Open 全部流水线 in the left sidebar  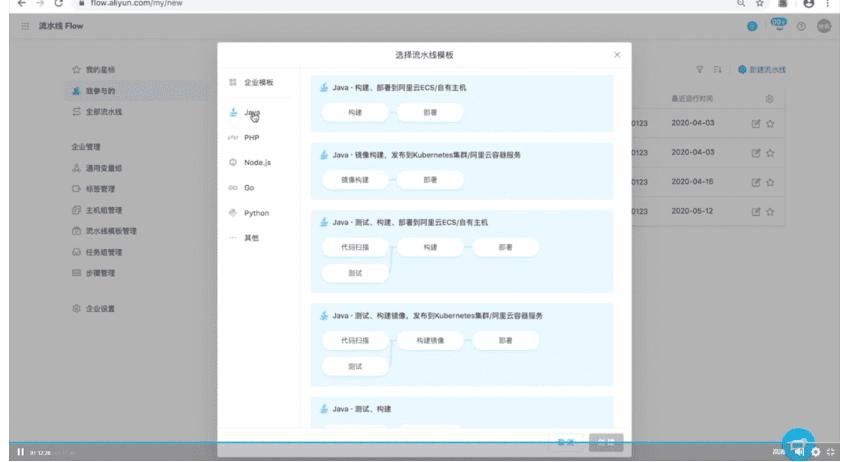pyautogui.click(x=97, y=112)
